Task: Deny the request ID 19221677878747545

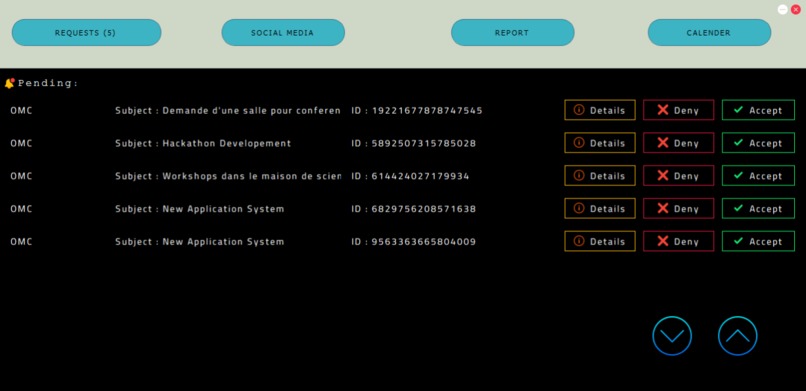Action: coord(679,110)
